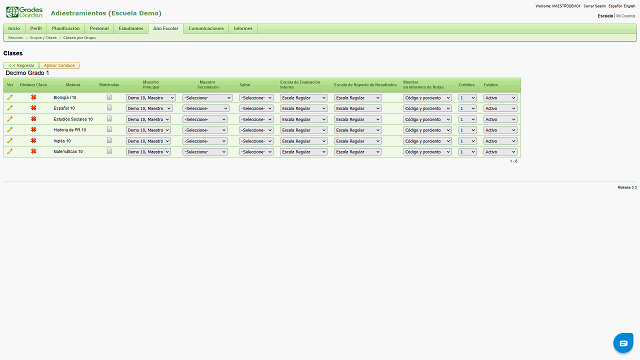Viewport: 640px width, 360px height.
Task: Switch language with the Español link
Action: click(x=615, y=6)
